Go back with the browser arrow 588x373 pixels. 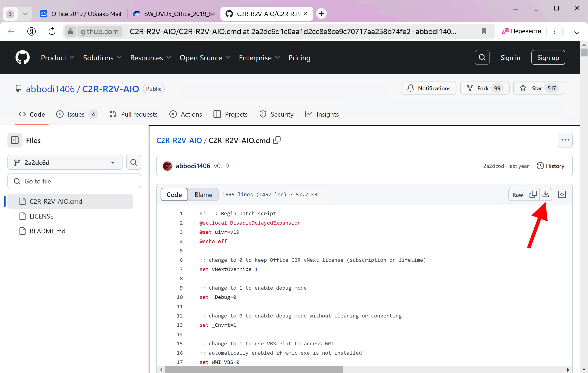pos(11,31)
